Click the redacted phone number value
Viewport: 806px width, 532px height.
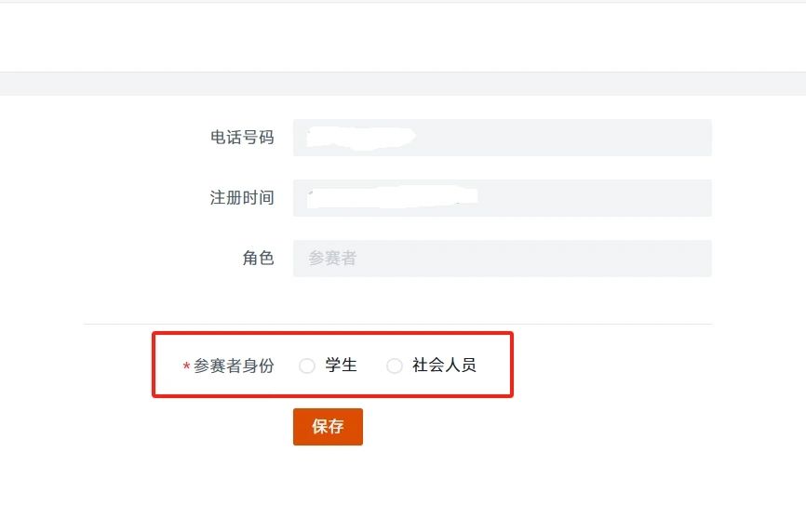coord(361,138)
